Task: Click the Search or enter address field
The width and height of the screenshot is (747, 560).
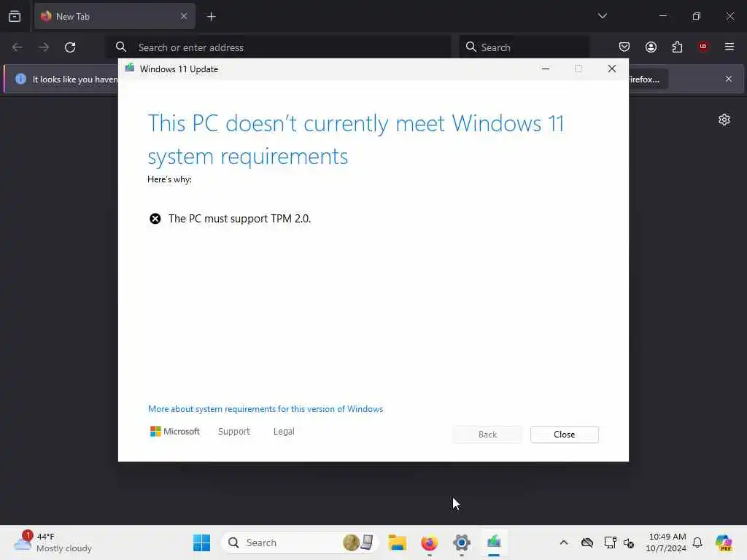Action: click(278, 47)
